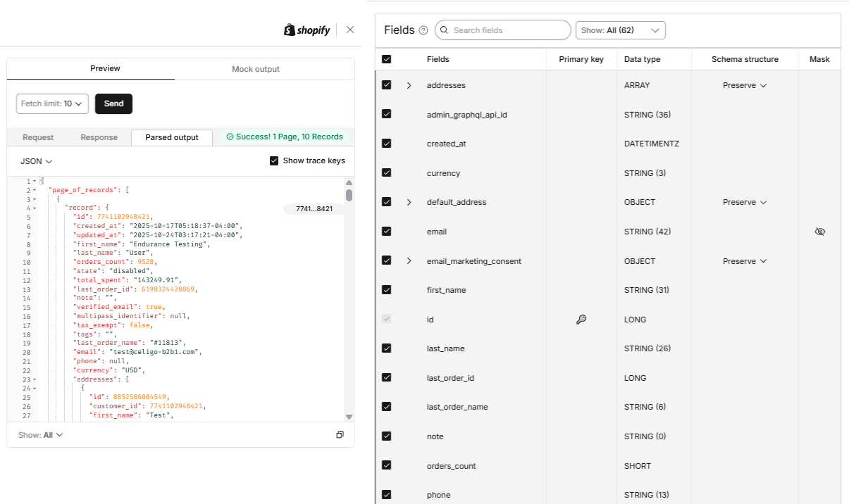Click the Shopify logo
849x504 pixels.
coord(306,30)
